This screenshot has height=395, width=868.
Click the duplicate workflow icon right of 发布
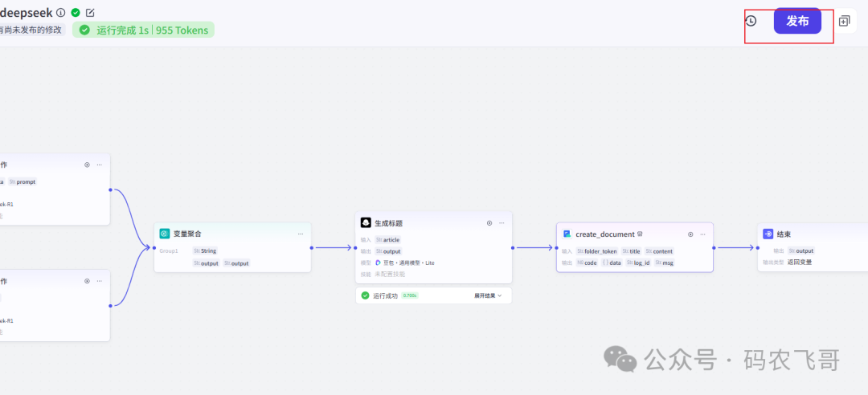coord(844,21)
